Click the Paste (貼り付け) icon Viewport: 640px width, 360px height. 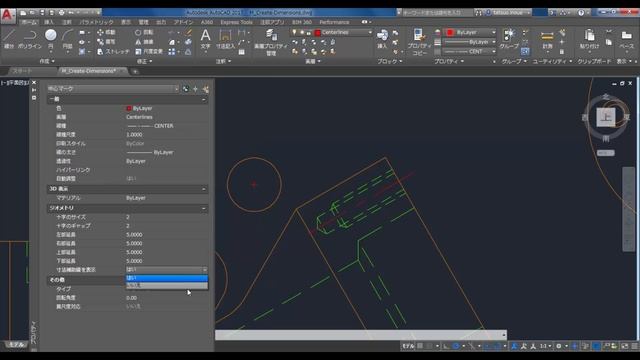point(589,39)
